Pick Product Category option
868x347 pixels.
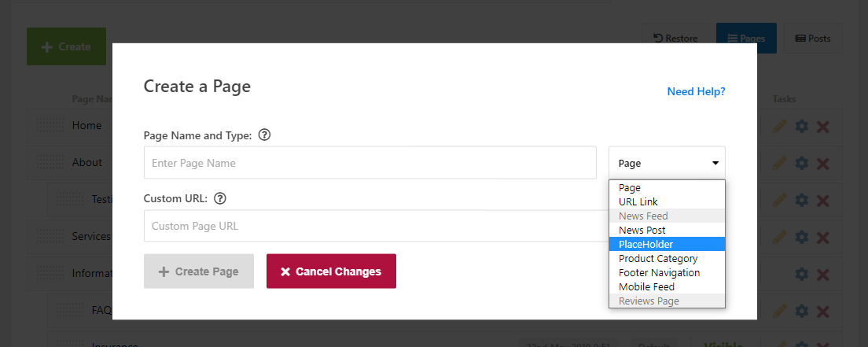point(667,258)
